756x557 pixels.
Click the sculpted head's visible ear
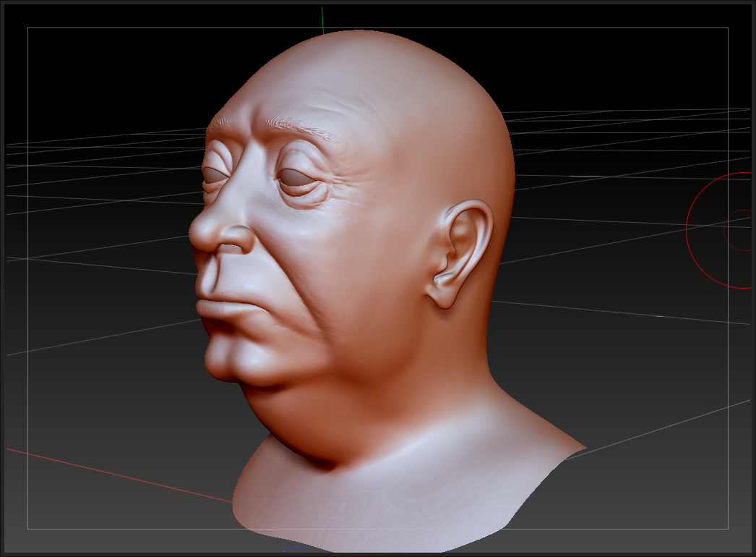pos(465,250)
